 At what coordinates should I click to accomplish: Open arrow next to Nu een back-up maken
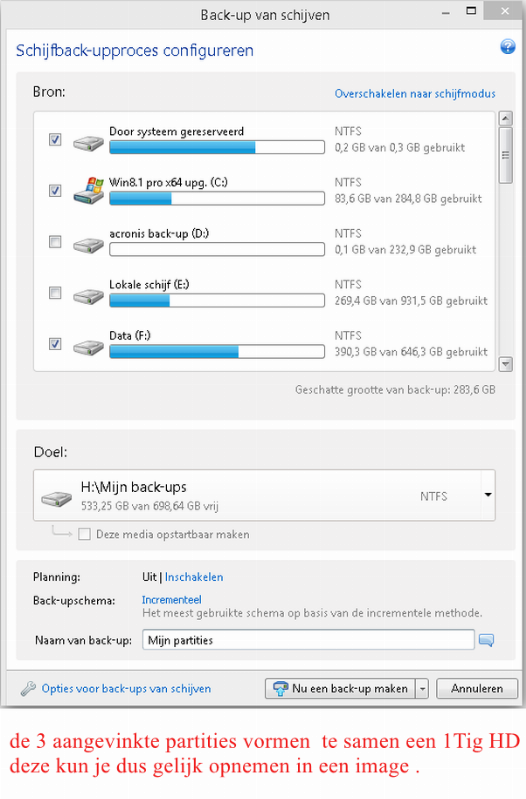[422, 689]
